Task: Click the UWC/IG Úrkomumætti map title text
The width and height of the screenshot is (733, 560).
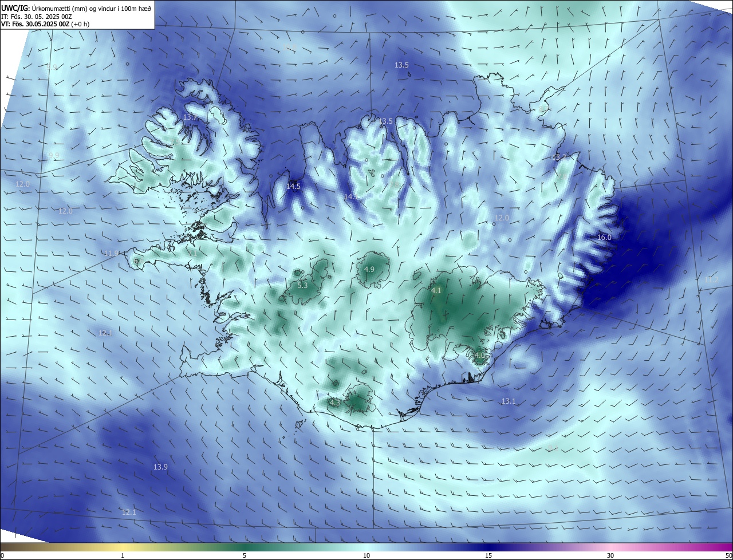Action: point(76,8)
